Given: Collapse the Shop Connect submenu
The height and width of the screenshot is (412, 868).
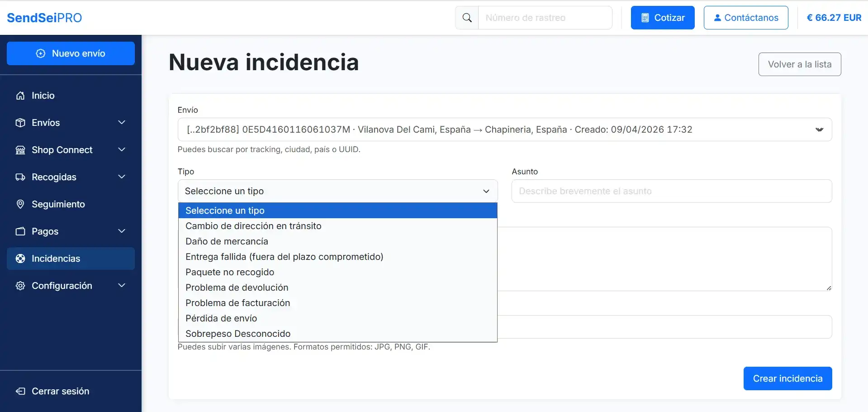Looking at the screenshot, I should (x=122, y=149).
